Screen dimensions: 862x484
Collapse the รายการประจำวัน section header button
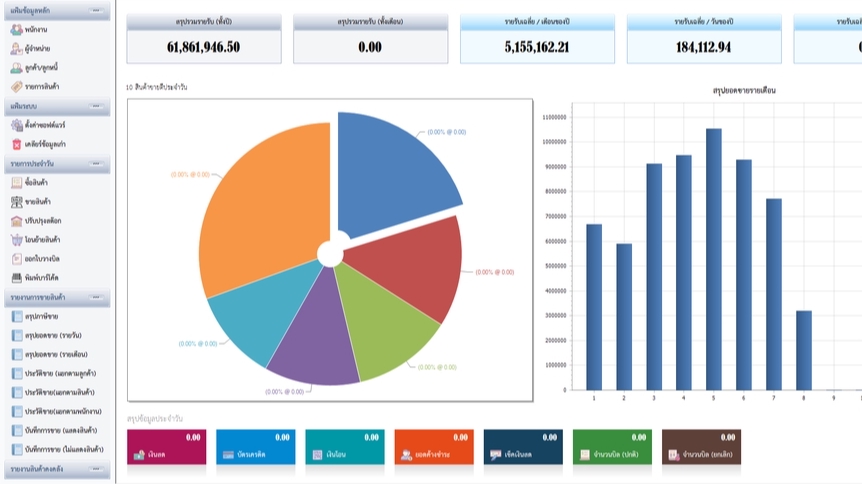(x=96, y=164)
